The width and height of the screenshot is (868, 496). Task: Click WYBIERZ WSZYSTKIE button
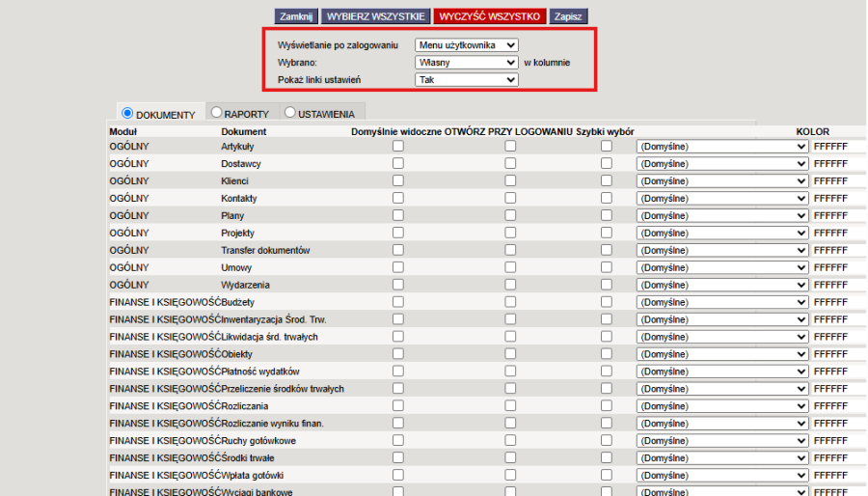376,16
